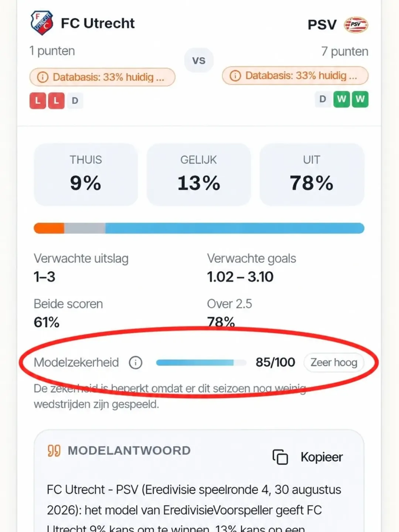Click the quote icon next to MODELANTWOORD

tap(54, 451)
